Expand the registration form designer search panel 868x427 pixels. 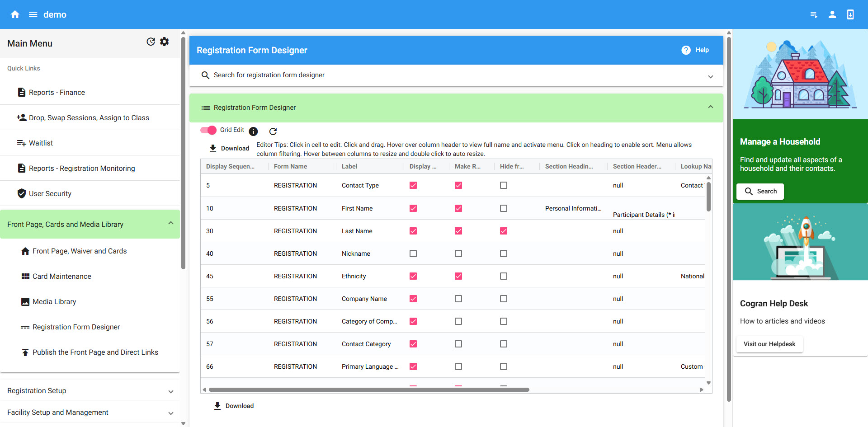point(710,76)
